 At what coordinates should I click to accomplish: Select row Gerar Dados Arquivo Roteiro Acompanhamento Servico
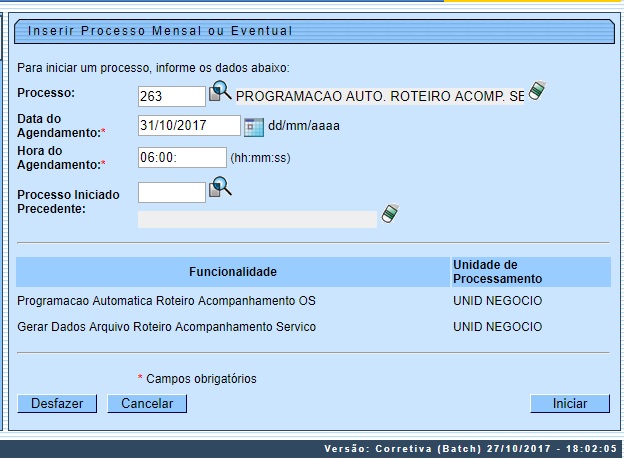pyautogui.click(x=166, y=327)
